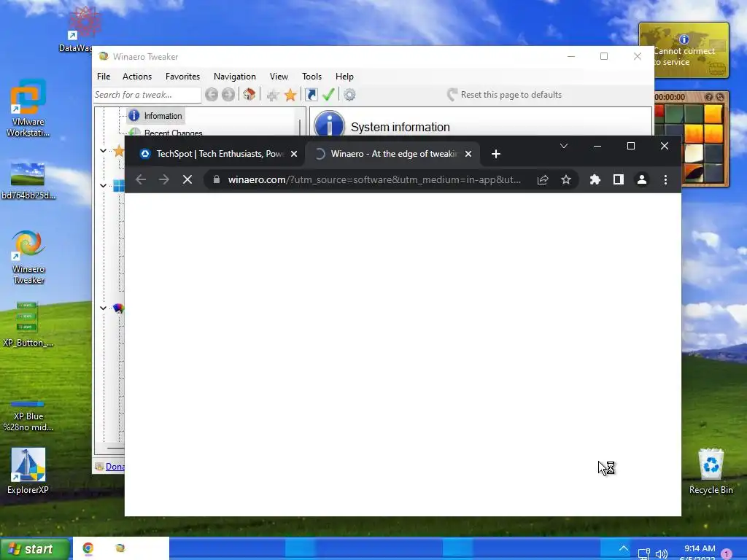Click the orange favorites star icon in toolbar

(290, 95)
